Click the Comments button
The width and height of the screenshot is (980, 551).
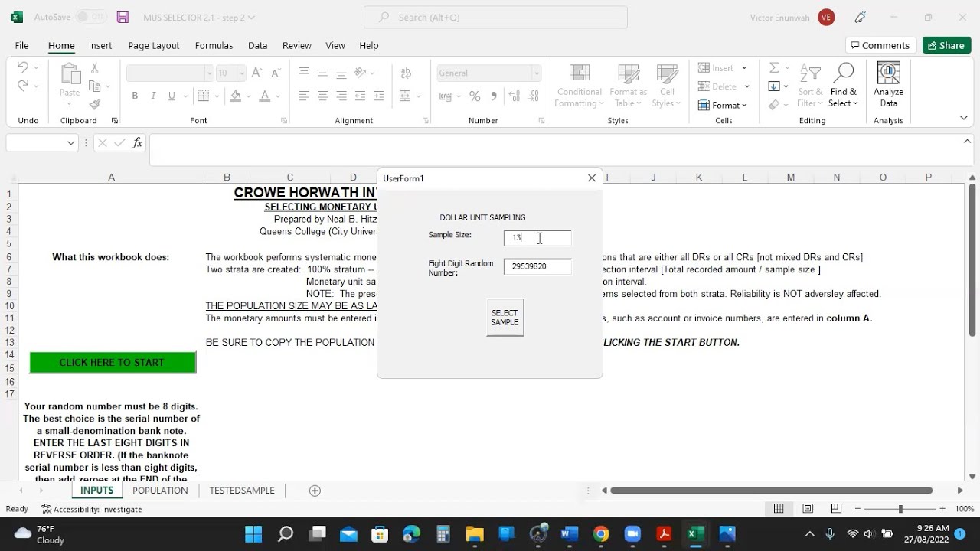pos(880,45)
